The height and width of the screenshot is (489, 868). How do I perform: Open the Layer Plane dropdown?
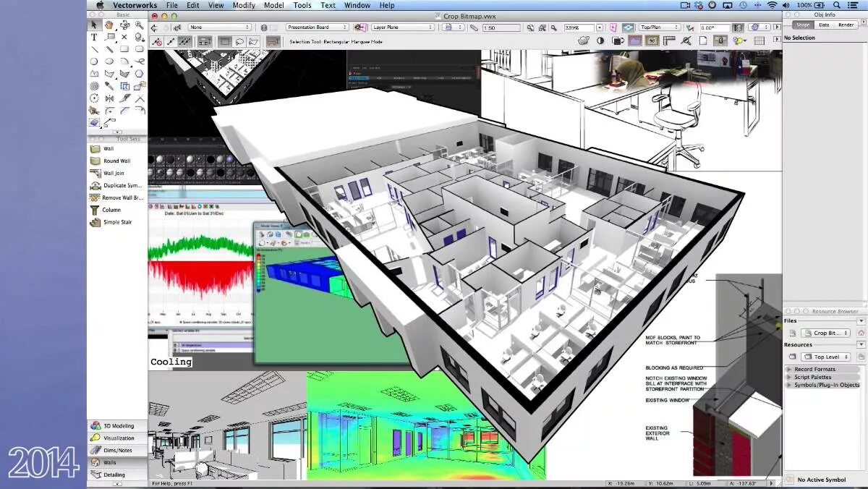click(403, 27)
